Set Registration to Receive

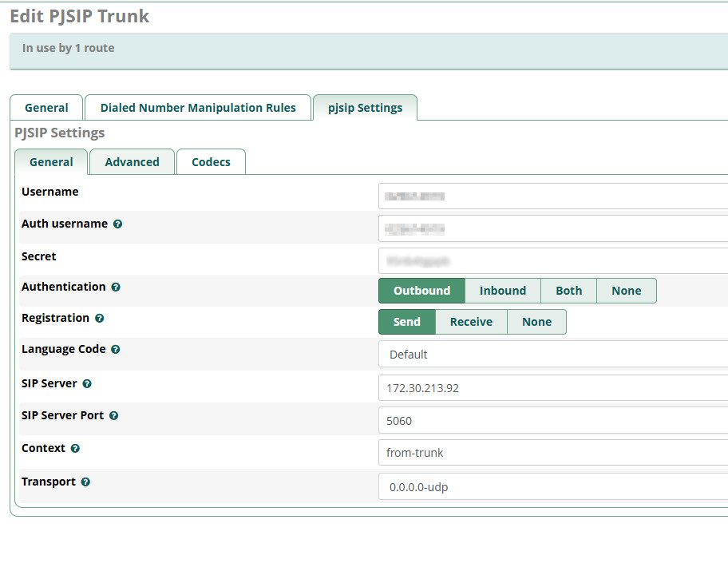pos(471,322)
